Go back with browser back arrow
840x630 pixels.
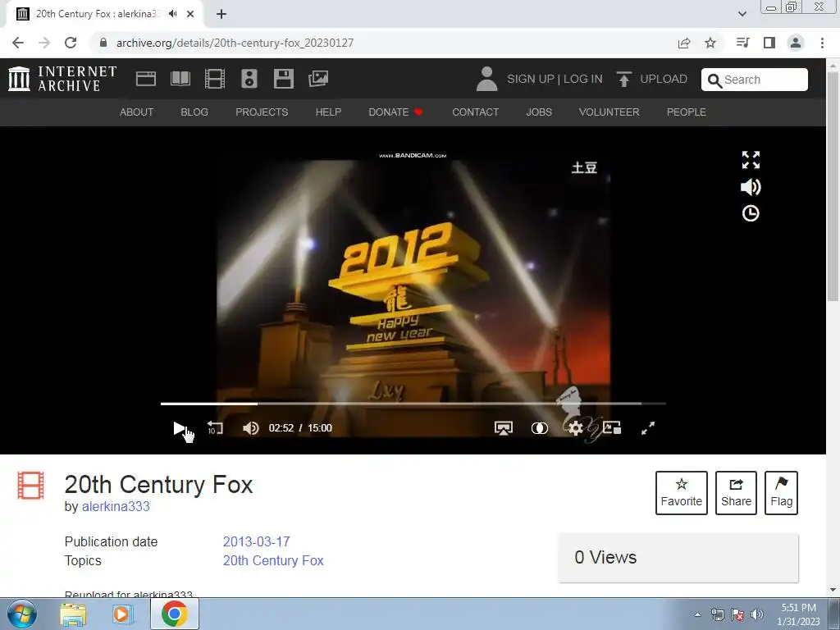(x=18, y=43)
